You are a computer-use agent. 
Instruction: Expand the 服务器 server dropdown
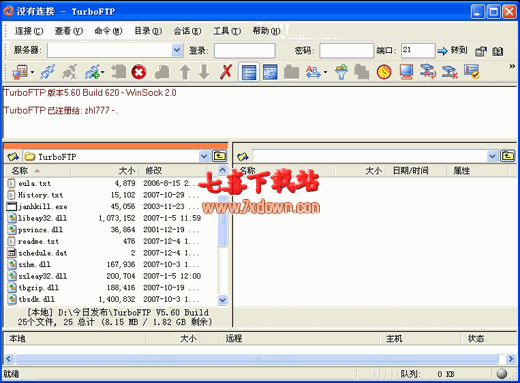click(177, 50)
